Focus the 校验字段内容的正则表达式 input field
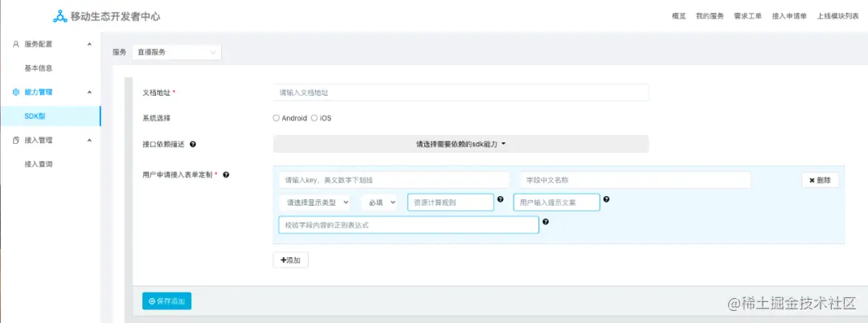This screenshot has width=868, height=323. pos(408,225)
